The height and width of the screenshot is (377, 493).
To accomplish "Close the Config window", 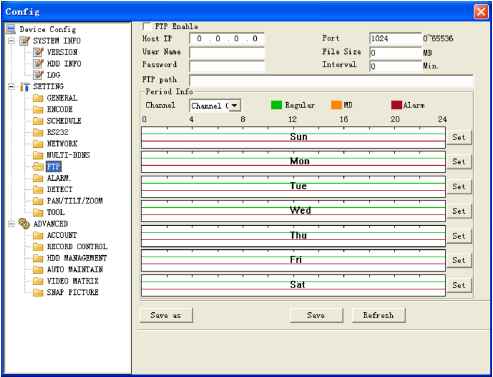I will (x=481, y=12).
